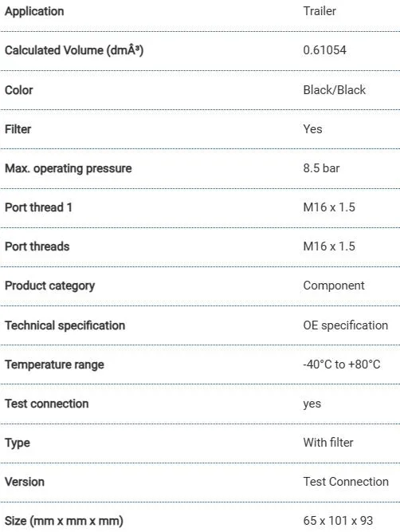Select the 0.61054 volume value
This screenshot has width=400, height=532.
coord(324,50)
